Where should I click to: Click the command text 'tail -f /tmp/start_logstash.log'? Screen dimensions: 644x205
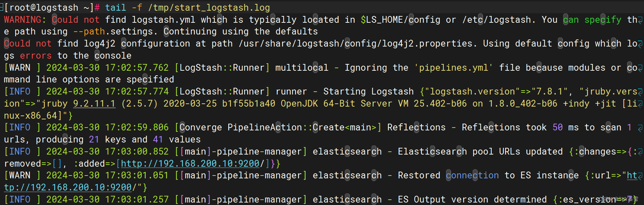coord(187,7)
